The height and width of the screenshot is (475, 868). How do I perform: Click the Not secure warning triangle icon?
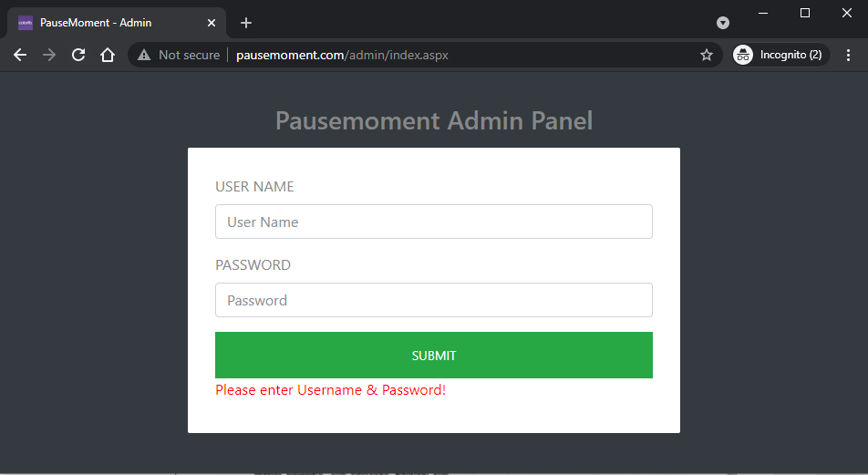pyautogui.click(x=144, y=55)
